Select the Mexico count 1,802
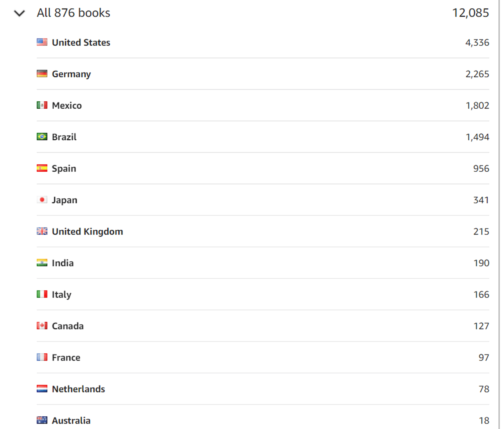Screen dimensions: 504x429 (x=477, y=105)
